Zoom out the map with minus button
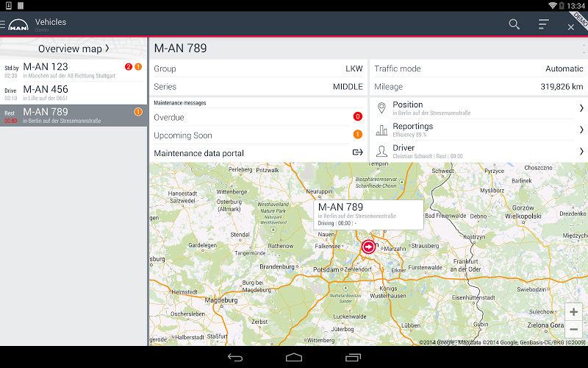 pos(573,330)
